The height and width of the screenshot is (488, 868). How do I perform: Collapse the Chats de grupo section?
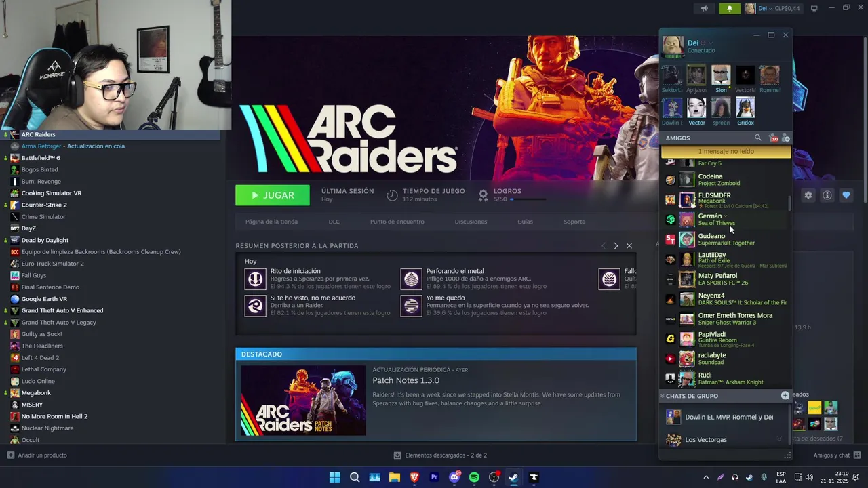click(662, 396)
